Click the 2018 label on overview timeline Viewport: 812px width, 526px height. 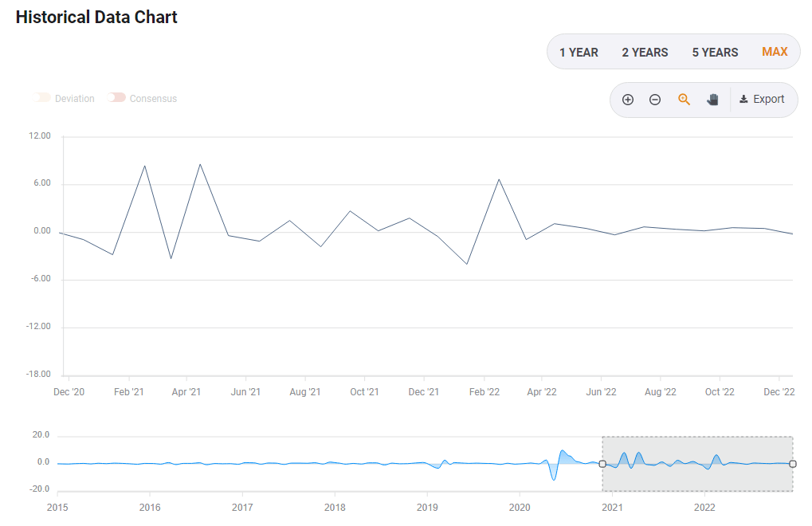coord(335,507)
